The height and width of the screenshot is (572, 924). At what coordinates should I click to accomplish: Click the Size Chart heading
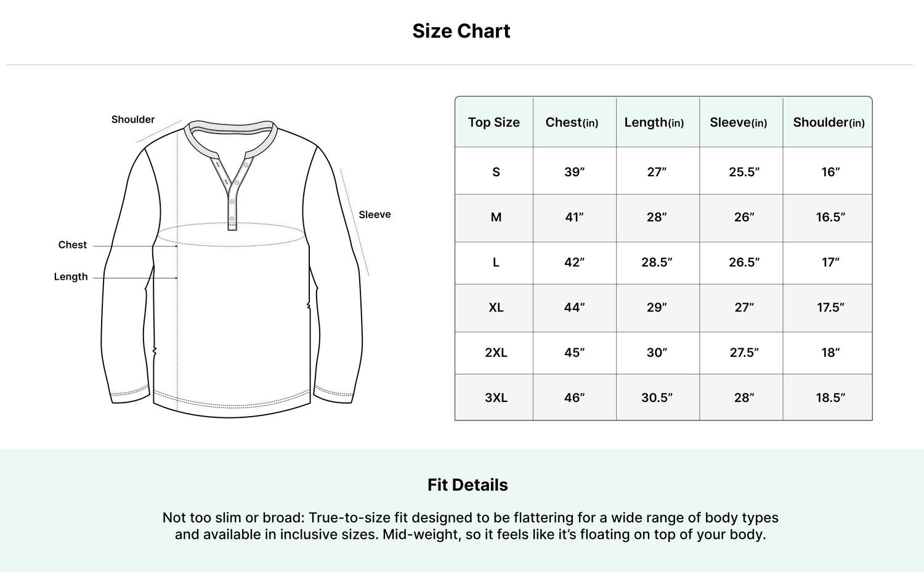[x=461, y=31]
